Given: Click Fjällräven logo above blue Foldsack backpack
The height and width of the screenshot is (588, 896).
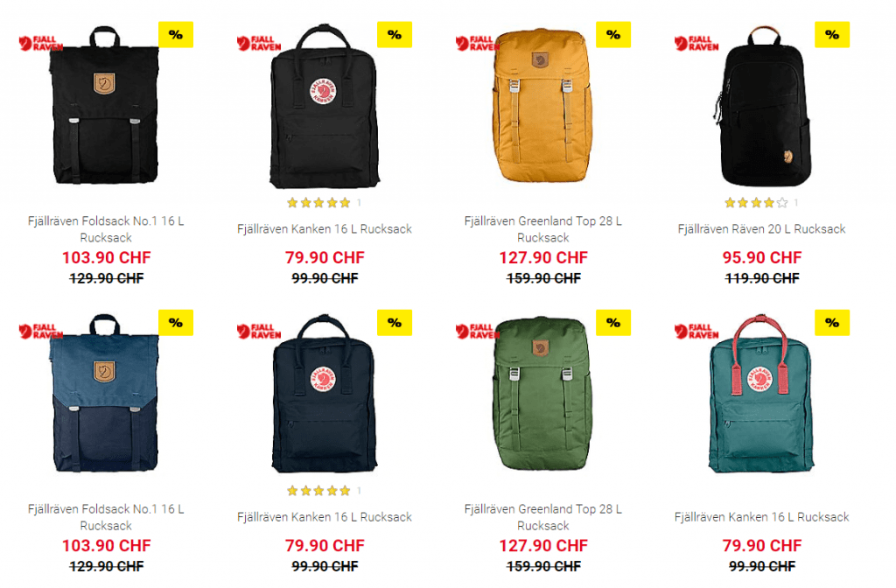Looking at the screenshot, I should (x=40, y=332).
